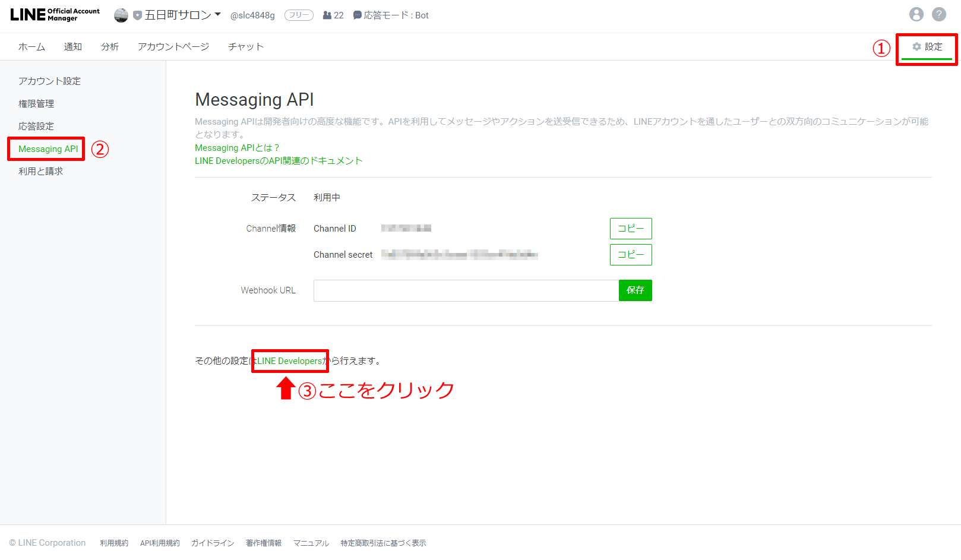
Task: Select 権限管理 in the sidebar
Action: pos(36,104)
